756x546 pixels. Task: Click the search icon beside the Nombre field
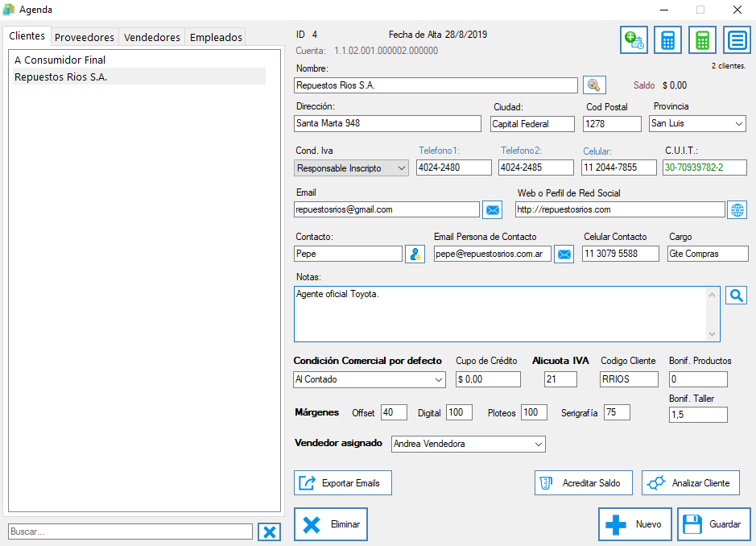[594, 85]
